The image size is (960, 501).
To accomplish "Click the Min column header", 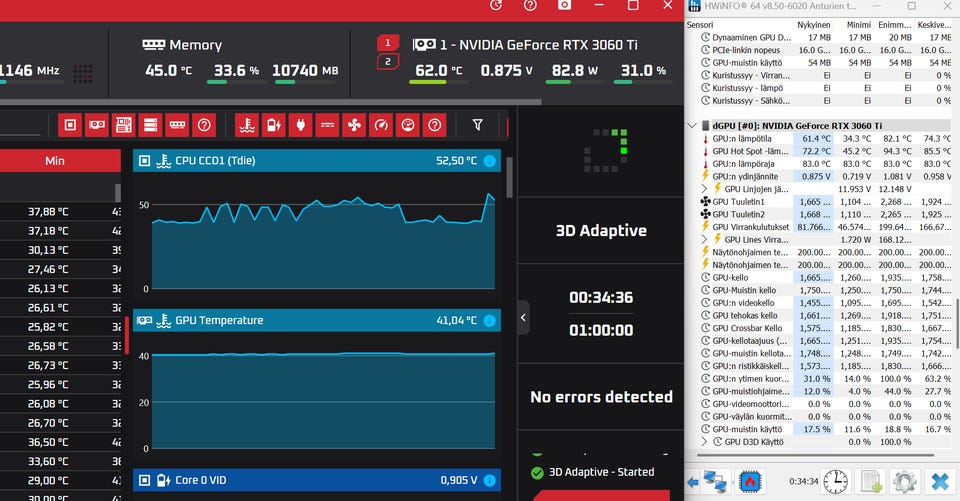I will pyautogui.click(x=54, y=160).
